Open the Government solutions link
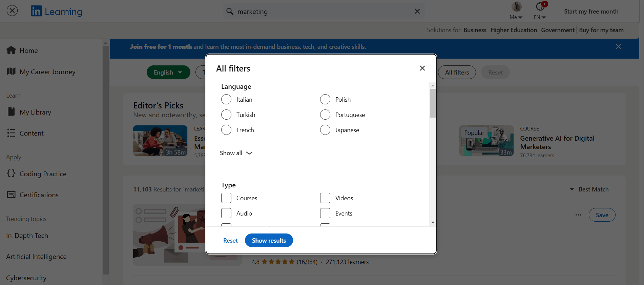644x285 pixels. coord(558,30)
